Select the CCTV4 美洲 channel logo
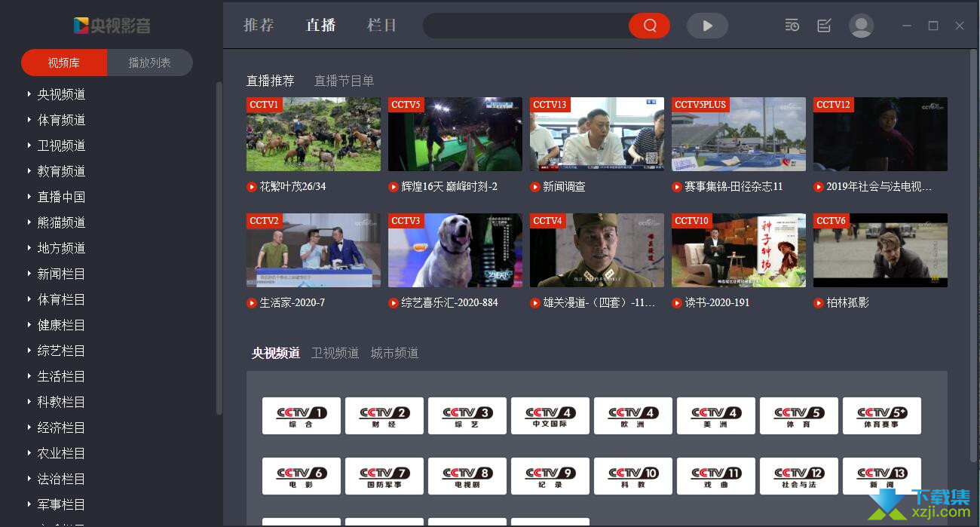 [x=716, y=416]
